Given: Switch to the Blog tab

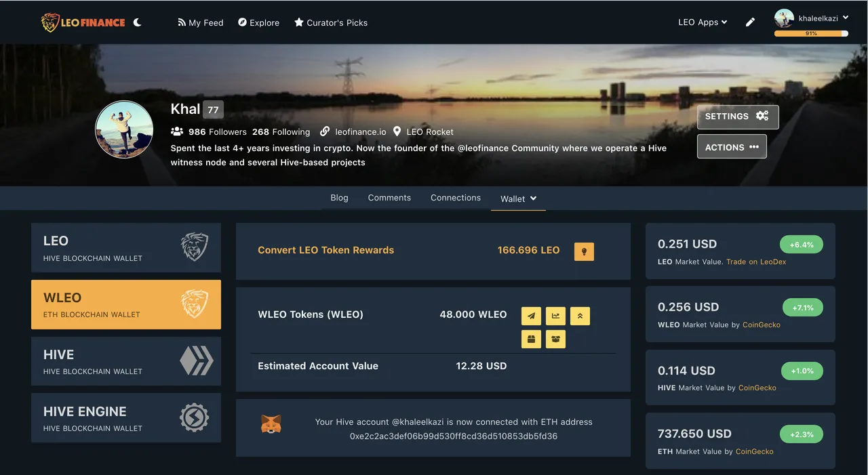Looking at the screenshot, I should point(339,198).
